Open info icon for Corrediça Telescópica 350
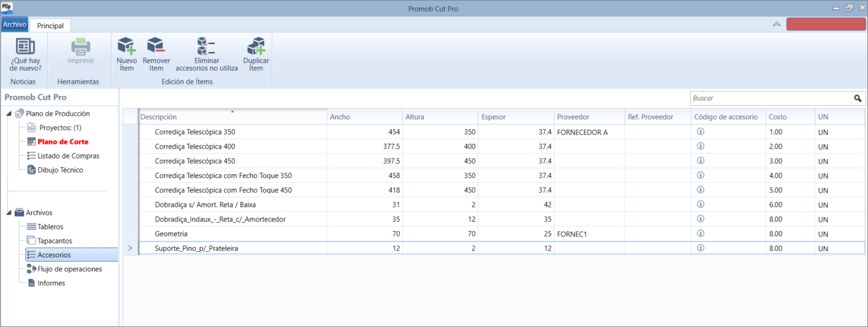Viewport: 868px width, 327px height. click(700, 132)
